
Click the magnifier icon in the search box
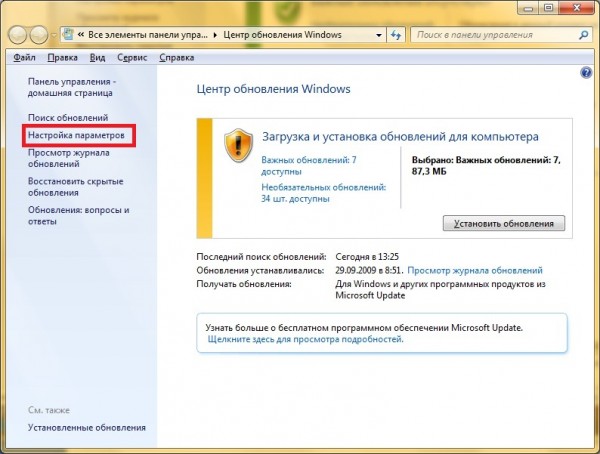[583, 35]
